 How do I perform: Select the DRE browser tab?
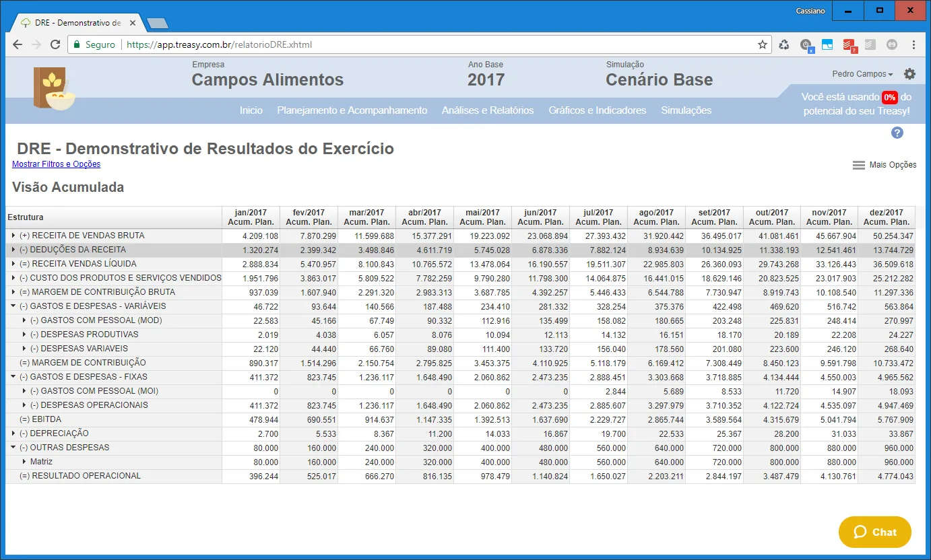tap(77, 23)
